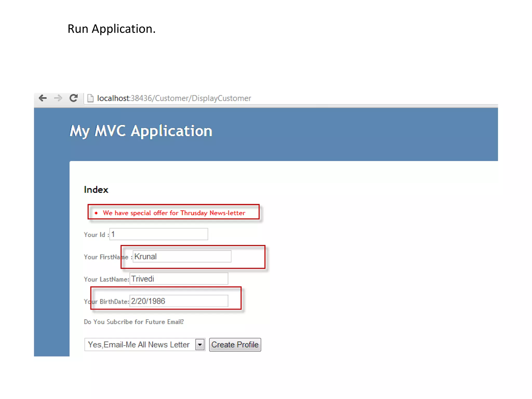Click the Subscribe for Future Email question text
Image resolution: width=532 pixels, height=399 pixels.
134,322
